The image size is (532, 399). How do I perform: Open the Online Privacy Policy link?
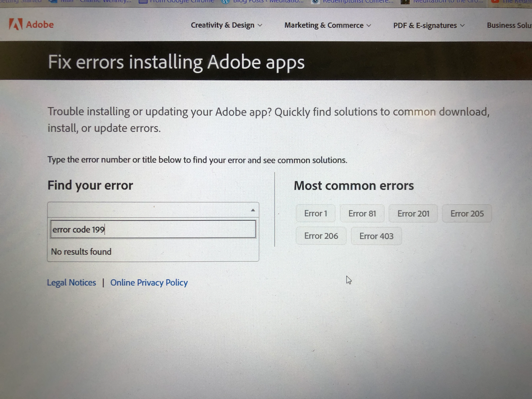point(149,283)
